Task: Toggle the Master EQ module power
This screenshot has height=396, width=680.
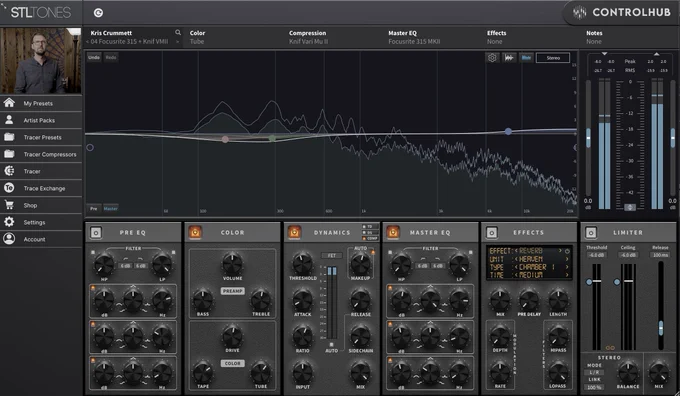Action: click(393, 232)
